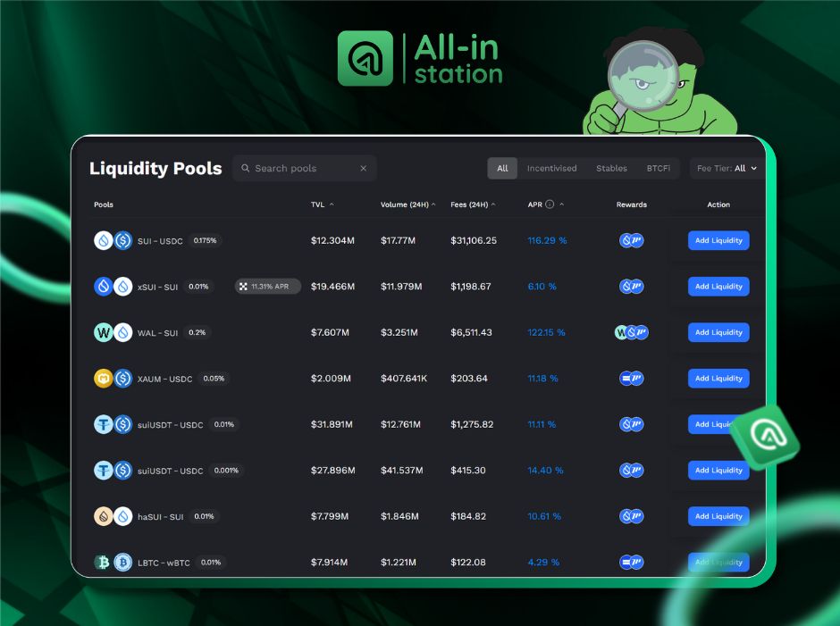The height and width of the screenshot is (626, 840).
Task: Sort by Fees (24H) column arrow
Action: click(493, 204)
